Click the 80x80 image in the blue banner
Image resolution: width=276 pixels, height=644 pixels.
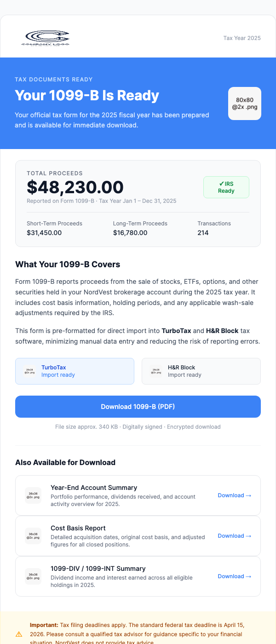(245, 103)
